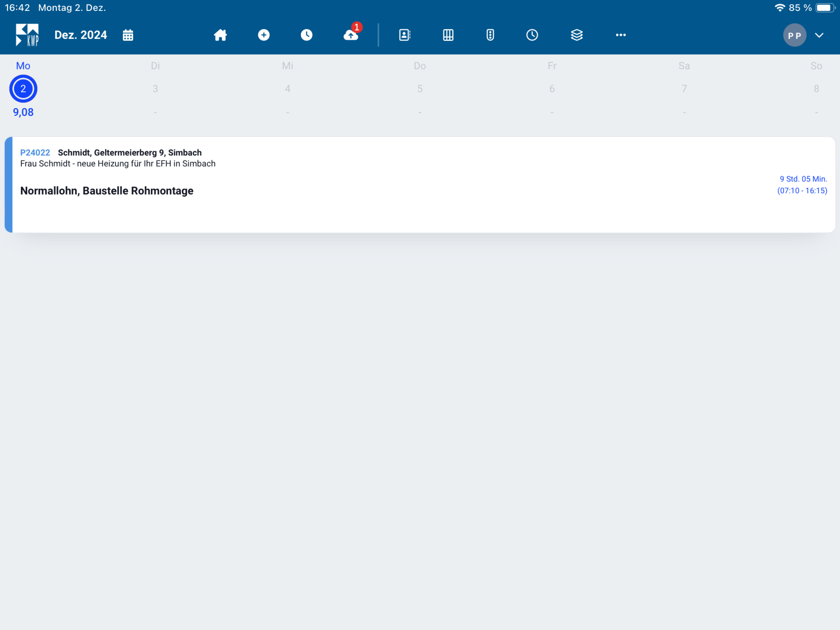Tap the Wi-Fi status icon
840x630 pixels.
click(x=780, y=8)
